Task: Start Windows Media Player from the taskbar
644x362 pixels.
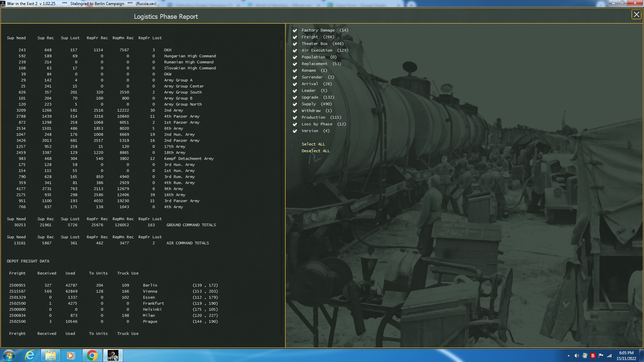Action: tap(71, 355)
